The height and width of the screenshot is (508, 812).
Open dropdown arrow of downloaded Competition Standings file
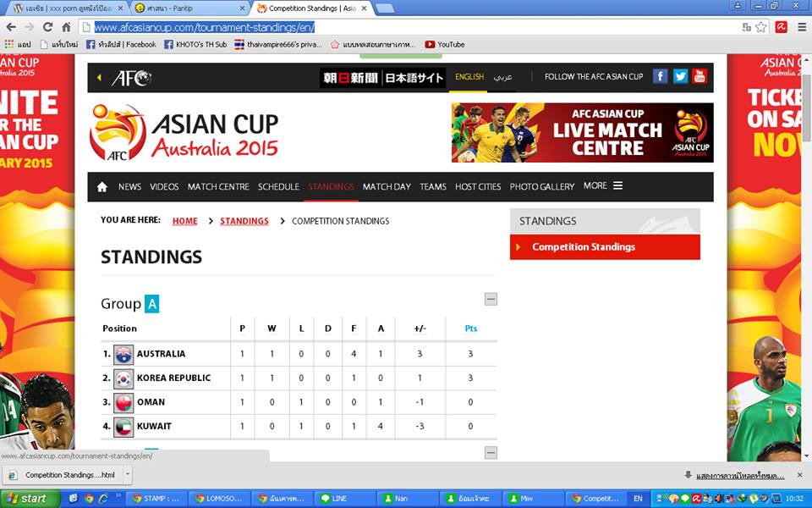pyautogui.click(x=128, y=474)
